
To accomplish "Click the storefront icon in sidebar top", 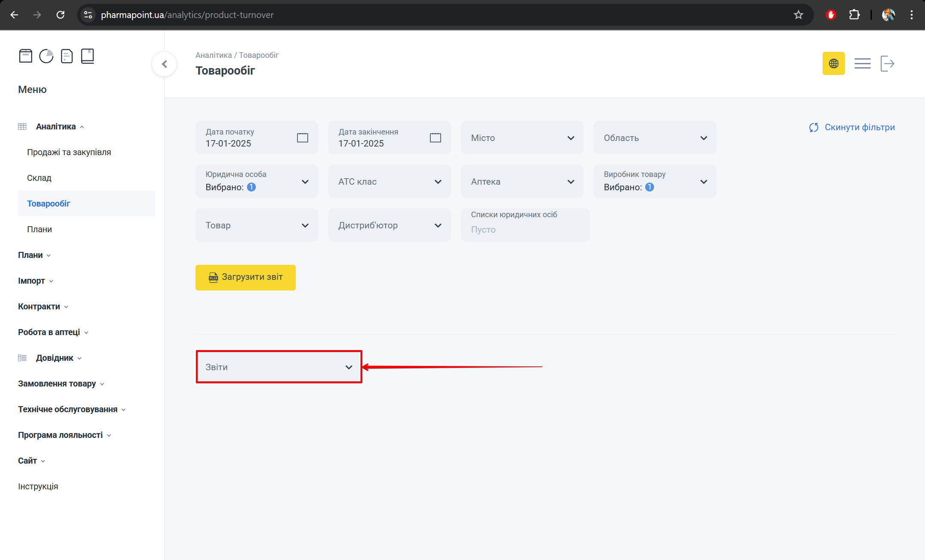I will (x=26, y=56).
